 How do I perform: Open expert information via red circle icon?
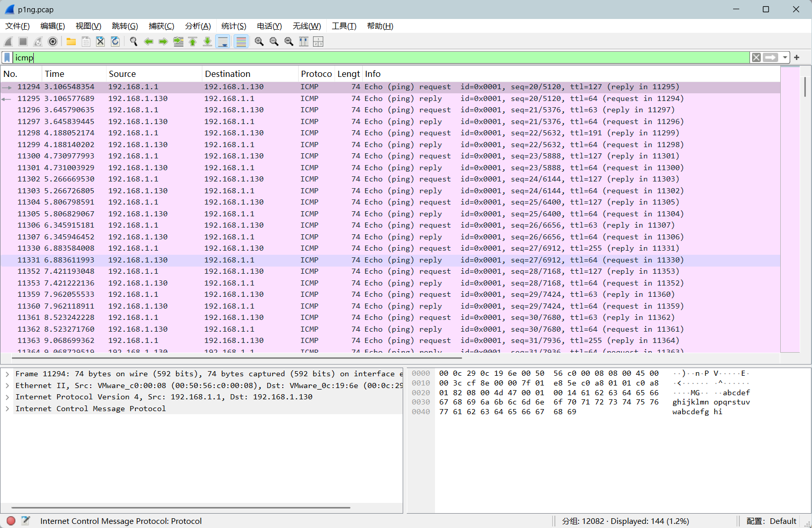[11, 521]
